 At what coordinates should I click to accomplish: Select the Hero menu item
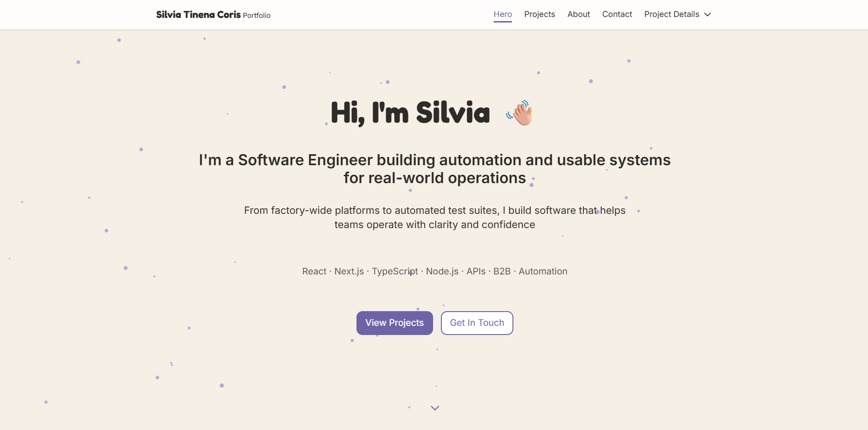503,14
